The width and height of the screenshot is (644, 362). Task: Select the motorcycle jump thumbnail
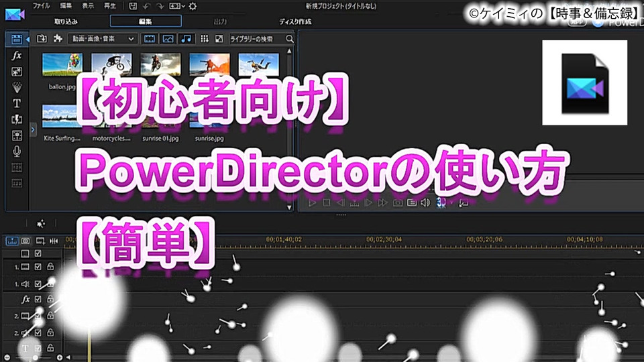[160, 64]
